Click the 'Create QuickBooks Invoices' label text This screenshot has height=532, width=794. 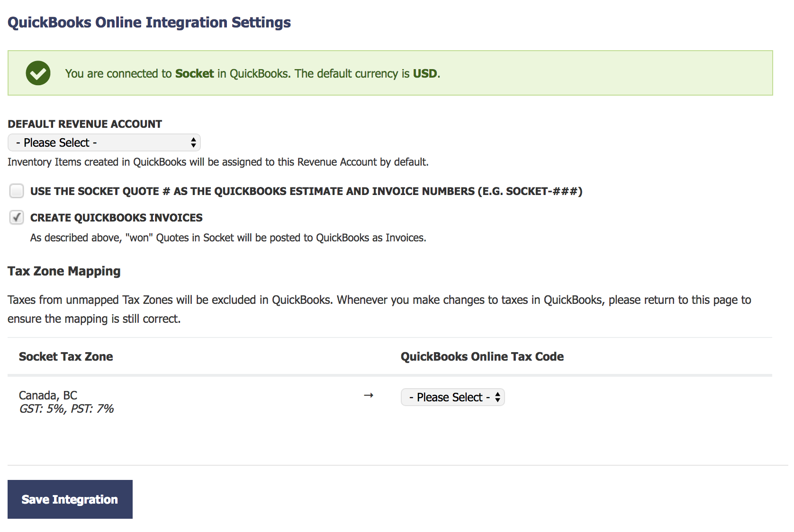[x=116, y=218]
